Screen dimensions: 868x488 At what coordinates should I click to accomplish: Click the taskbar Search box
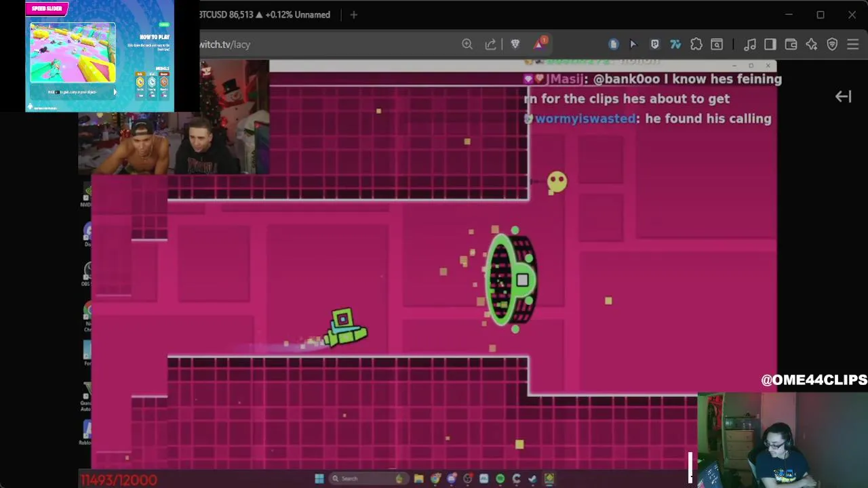370,479
